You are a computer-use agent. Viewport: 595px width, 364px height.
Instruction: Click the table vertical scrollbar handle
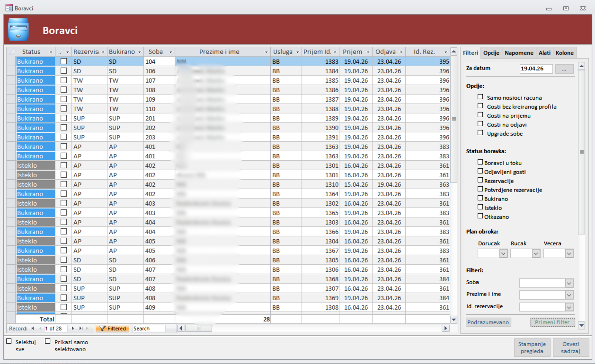pyautogui.click(x=454, y=119)
